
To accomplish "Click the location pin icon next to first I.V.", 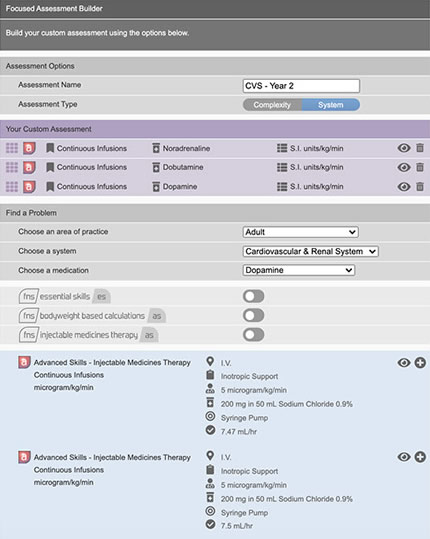I will pos(210,361).
